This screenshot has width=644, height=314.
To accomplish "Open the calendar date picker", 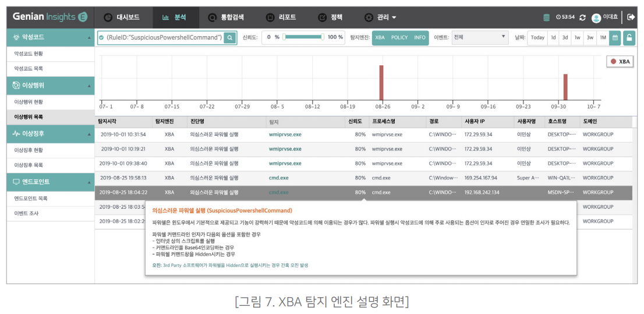I will (615, 38).
